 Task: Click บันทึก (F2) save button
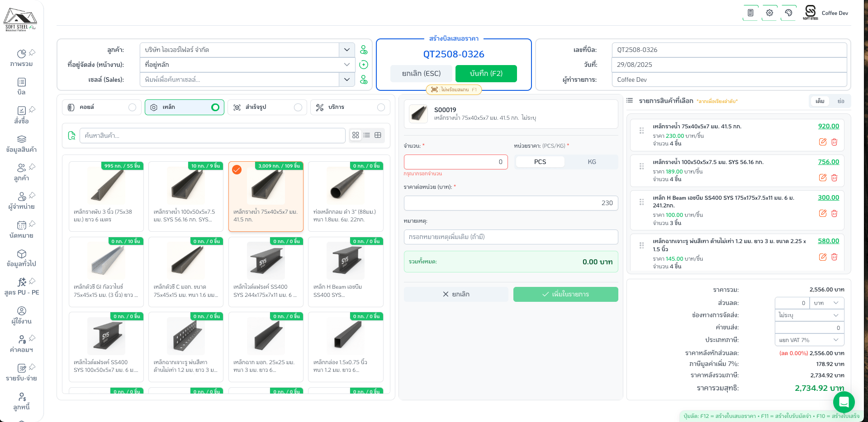(x=486, y=74)
